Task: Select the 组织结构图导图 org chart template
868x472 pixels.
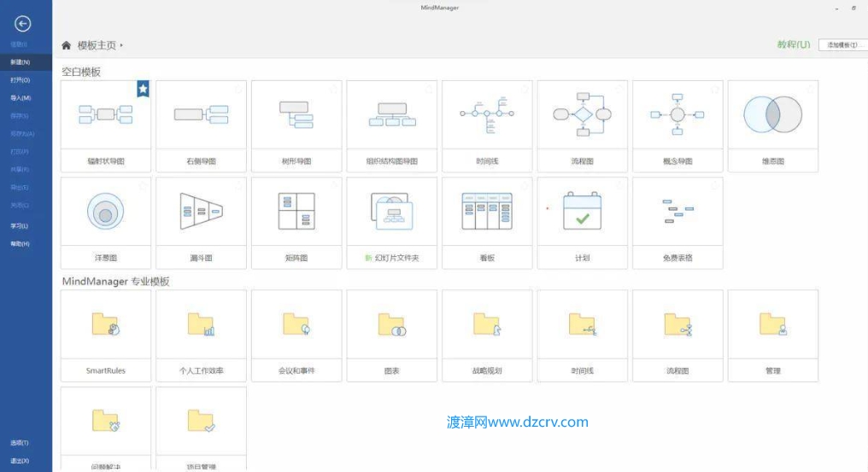Action: pos(391,126)
